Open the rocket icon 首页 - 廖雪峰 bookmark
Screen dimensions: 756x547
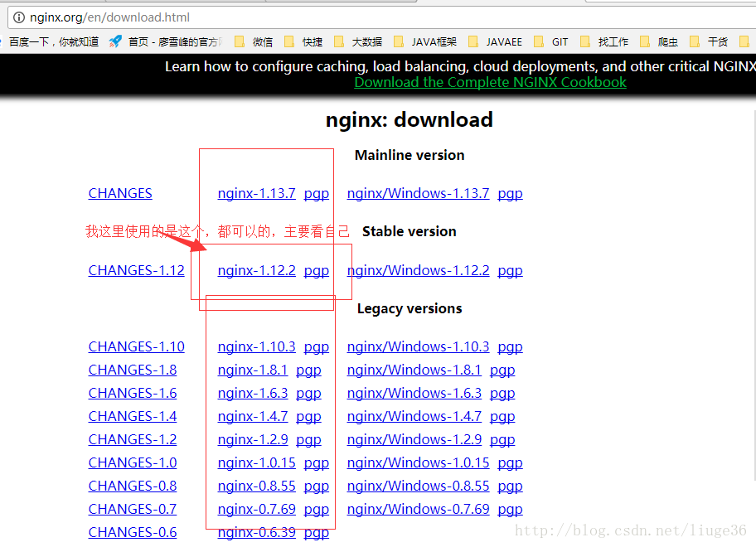pos(165,42)
